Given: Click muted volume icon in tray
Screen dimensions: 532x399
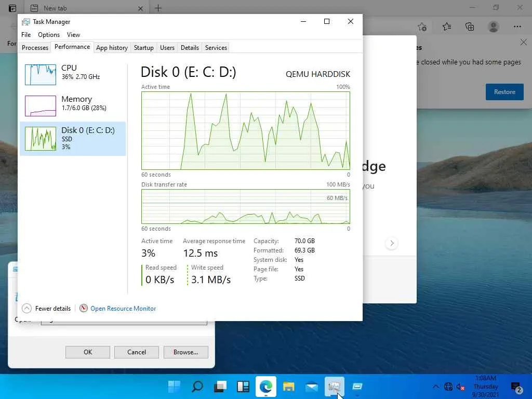Looking at the screenshot, I should 460,387.
